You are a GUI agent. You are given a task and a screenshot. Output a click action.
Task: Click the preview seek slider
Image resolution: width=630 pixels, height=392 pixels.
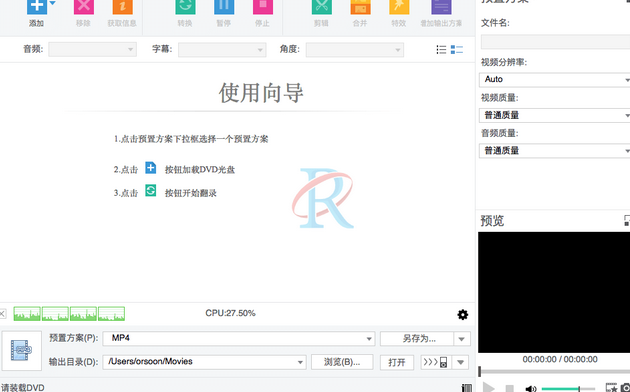554,372
